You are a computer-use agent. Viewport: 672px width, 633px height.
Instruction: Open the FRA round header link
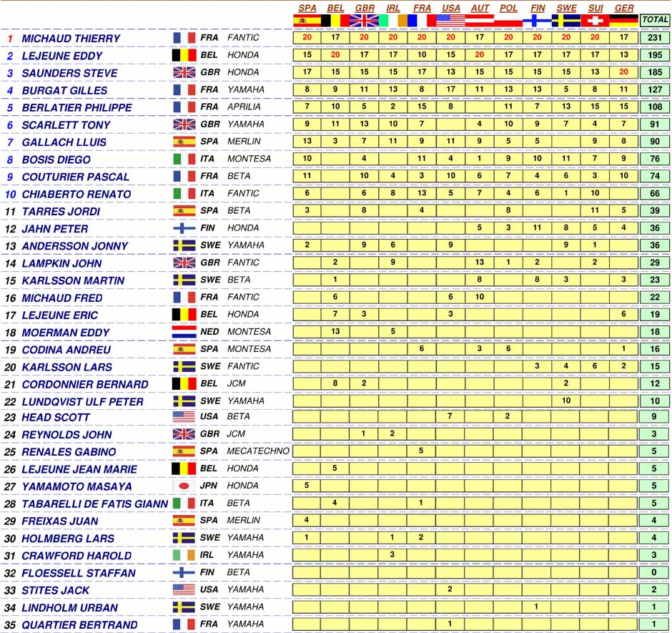(422, 8)
